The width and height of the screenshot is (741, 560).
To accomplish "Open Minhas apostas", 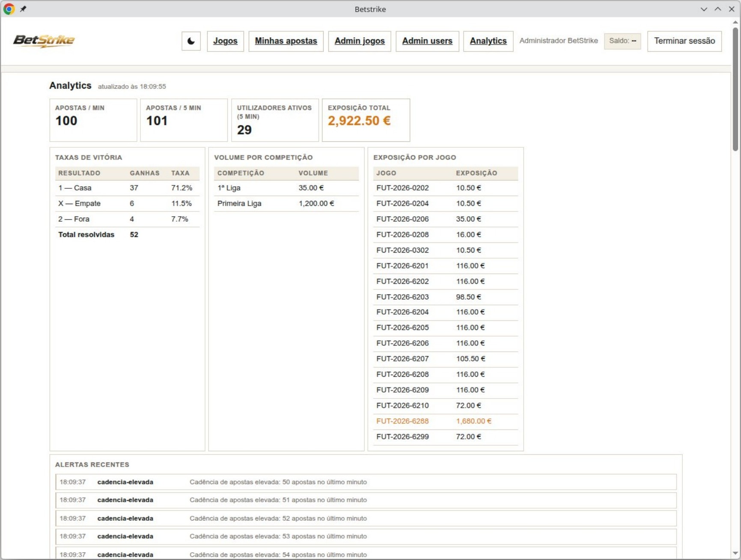I will [x=286, y=41].
